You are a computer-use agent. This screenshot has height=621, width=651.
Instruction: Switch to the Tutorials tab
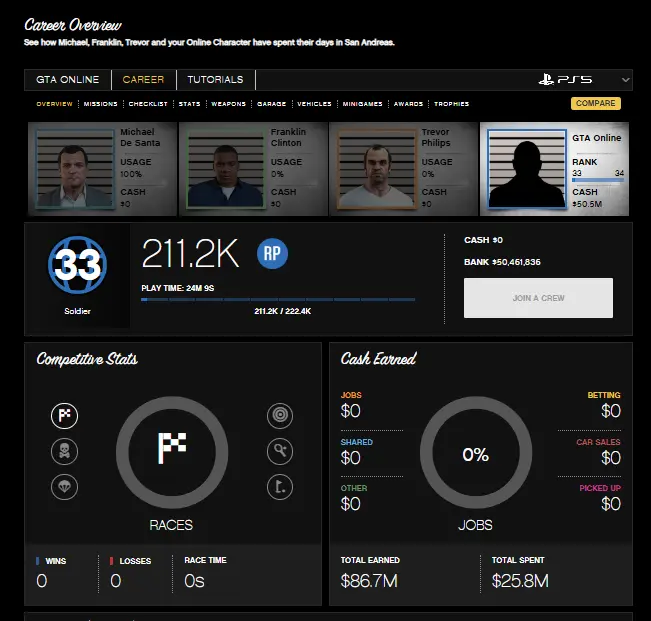tap(215, 80)
